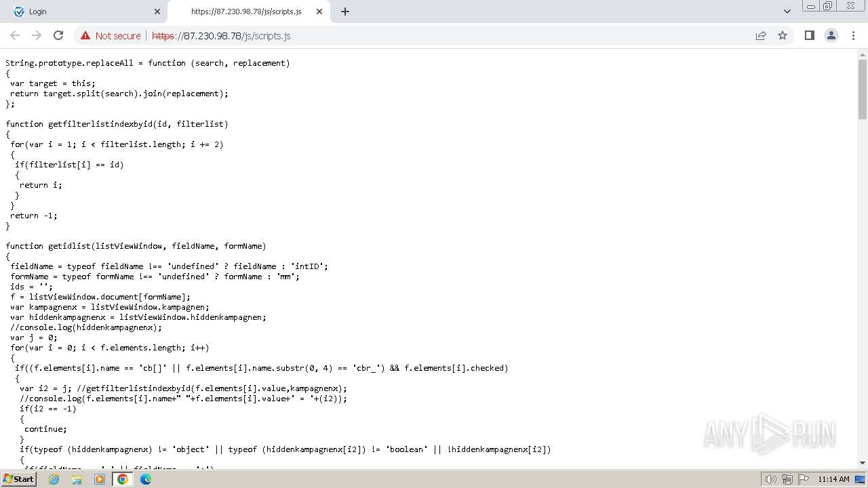Image resolution: width=868 pixels, height=488 pixels.
Task: Click the 'var hiddenkampagnenx' declaration line
Action: (x=138, y=317)
